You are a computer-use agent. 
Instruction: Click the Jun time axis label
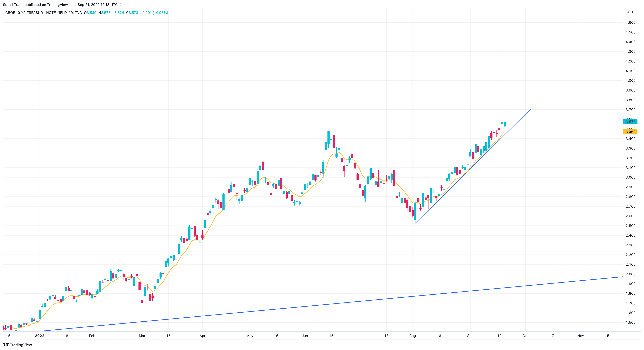[x=305, y=336]
